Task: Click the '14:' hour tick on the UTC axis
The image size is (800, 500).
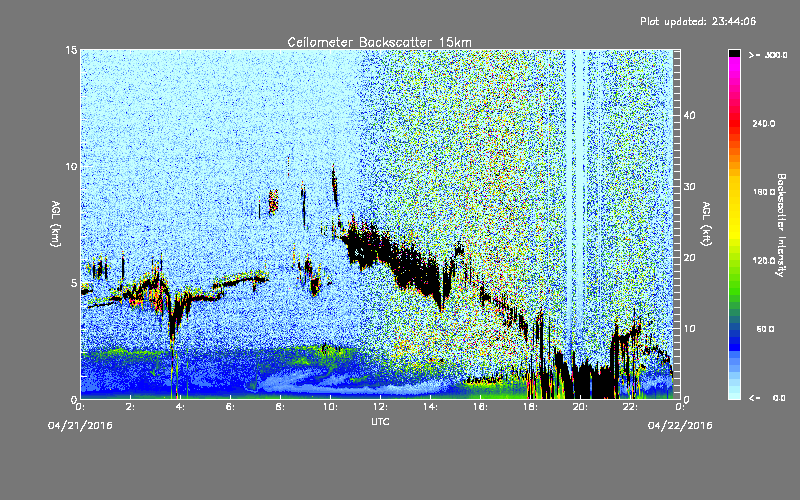Action: coord(431,407)
